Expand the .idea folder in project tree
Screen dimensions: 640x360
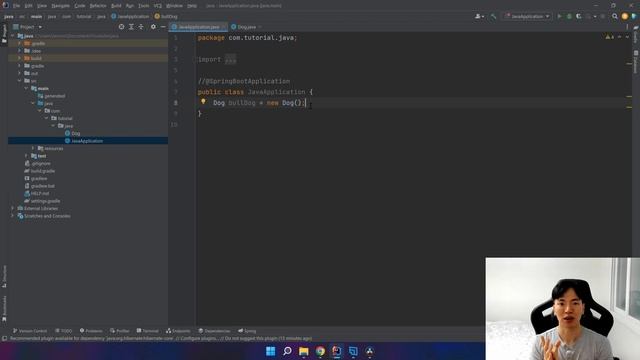[19, 51]
